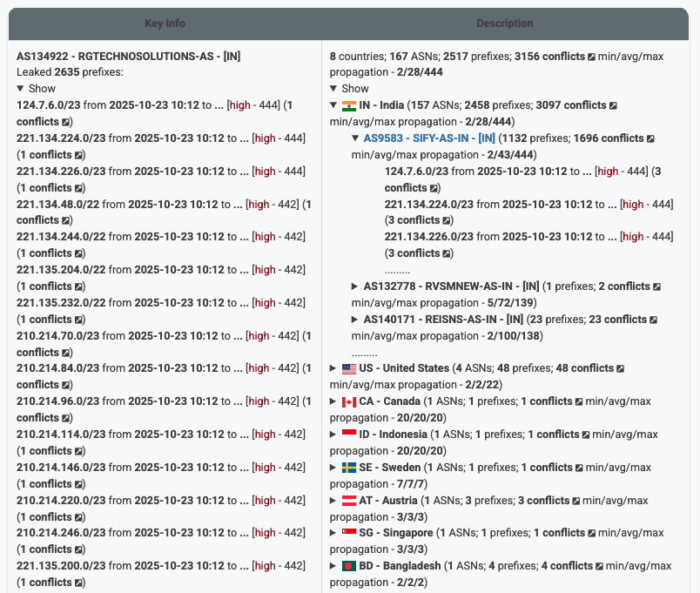Open conflicts link icon for 3156 conflicts summary
The height and width of the screenshot is (593, 700).
[591, 57]
